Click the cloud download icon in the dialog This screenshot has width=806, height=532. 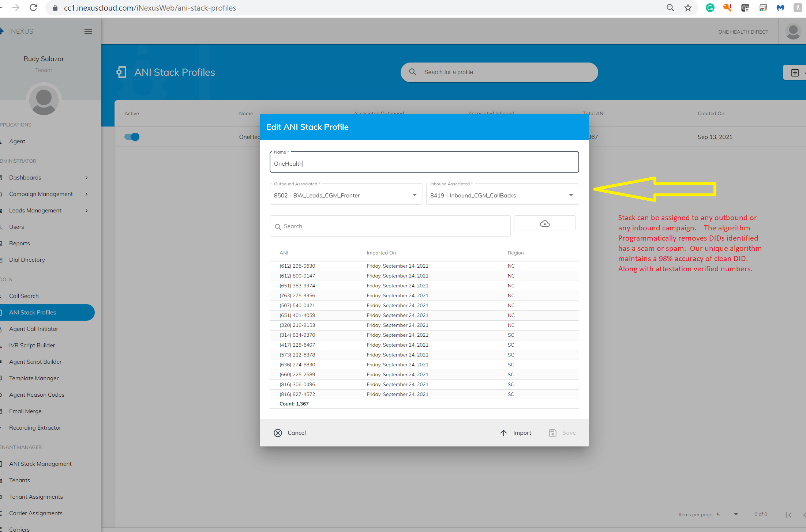[545, 223]
